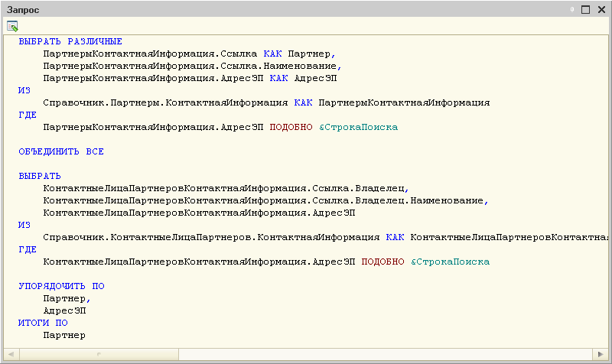Click КАК keyword in Справочник.КонтактныеЛицаПартнеров line
612x364 pixels.
coord(396,237)
